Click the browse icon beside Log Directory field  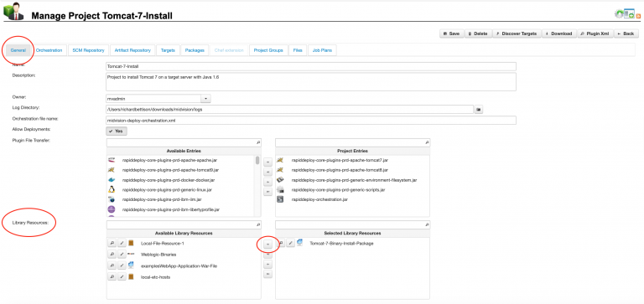pyautogui.click(x=479, y=110)
